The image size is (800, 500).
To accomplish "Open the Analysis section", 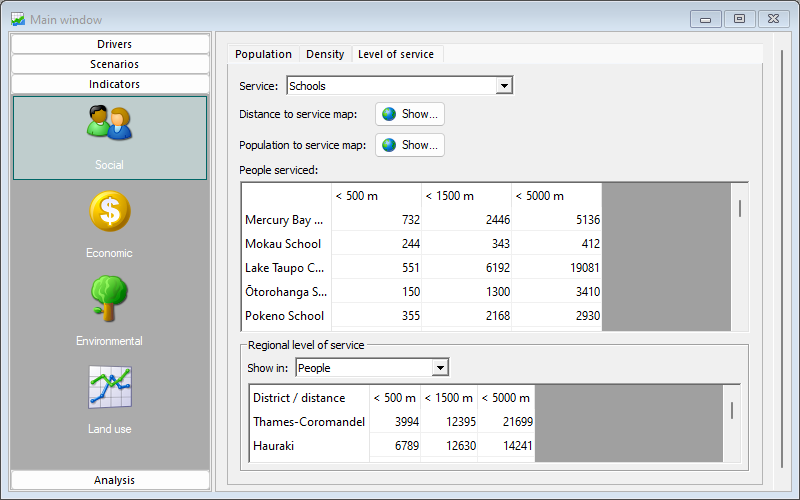I will [110, 480].
